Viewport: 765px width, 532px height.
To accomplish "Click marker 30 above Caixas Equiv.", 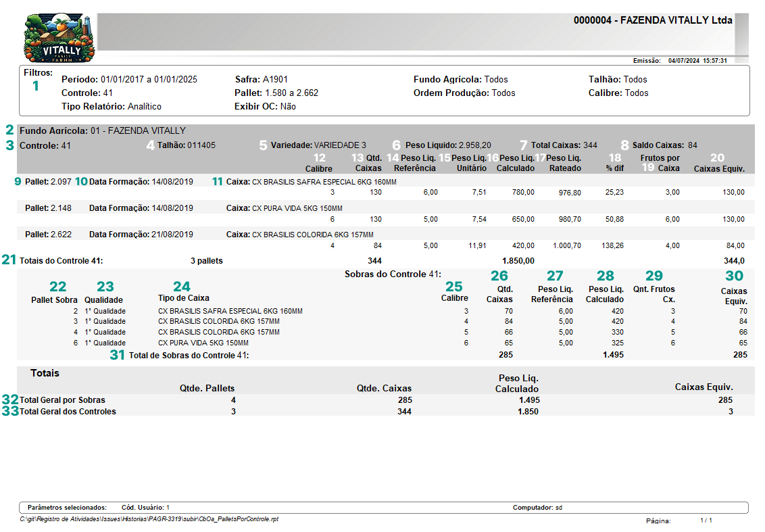I will (734, 276).
